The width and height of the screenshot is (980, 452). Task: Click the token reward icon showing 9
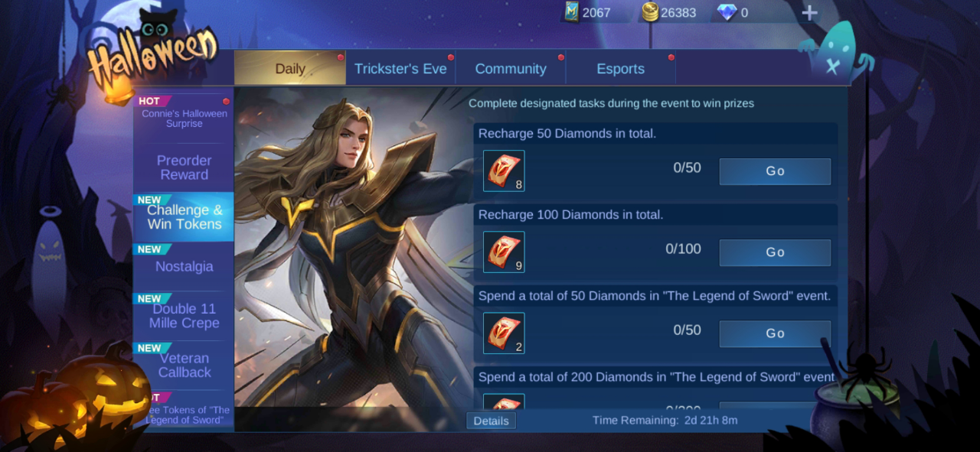pyautogui.click(x=504, y=252)
